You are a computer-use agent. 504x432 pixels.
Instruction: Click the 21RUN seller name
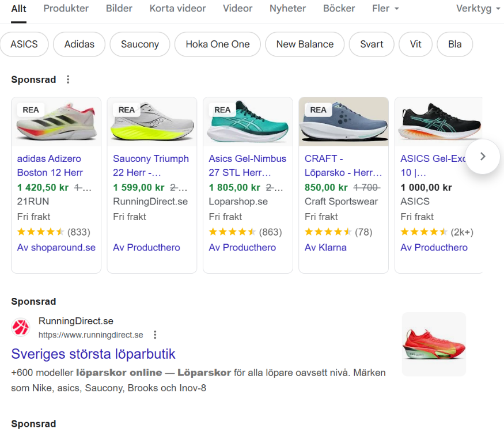pyautogui.click(x=33, y=202)
